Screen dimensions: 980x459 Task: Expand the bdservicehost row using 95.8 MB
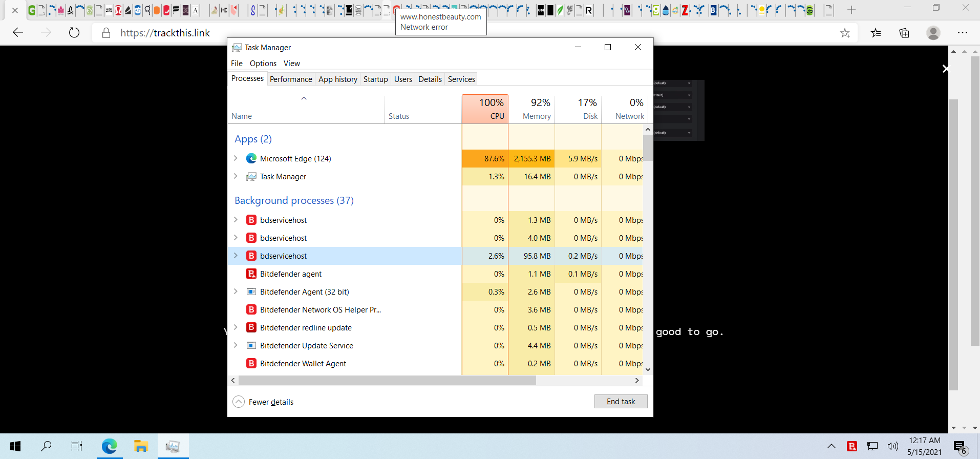click(x=236, y=256)
